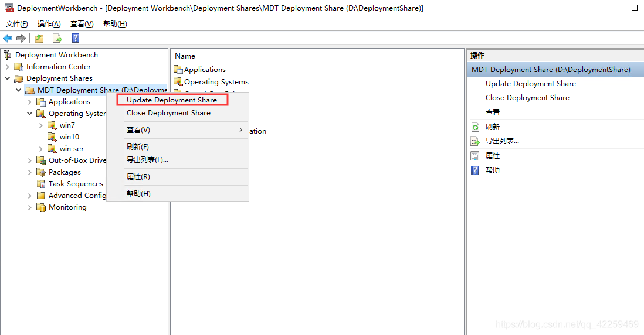Click the 属性 icon in actions pane

pyautogui.click(x=475, y=156)
